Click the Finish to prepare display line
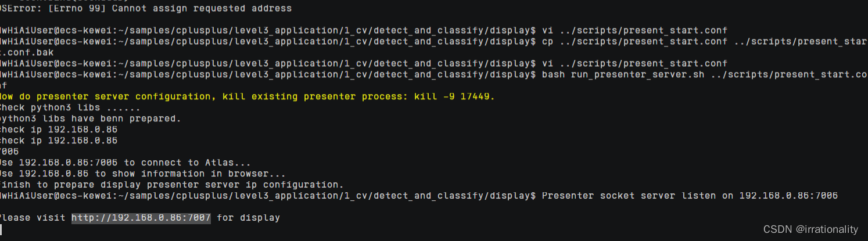The height and width of the screenshot is (241, 868). point(171,185)
